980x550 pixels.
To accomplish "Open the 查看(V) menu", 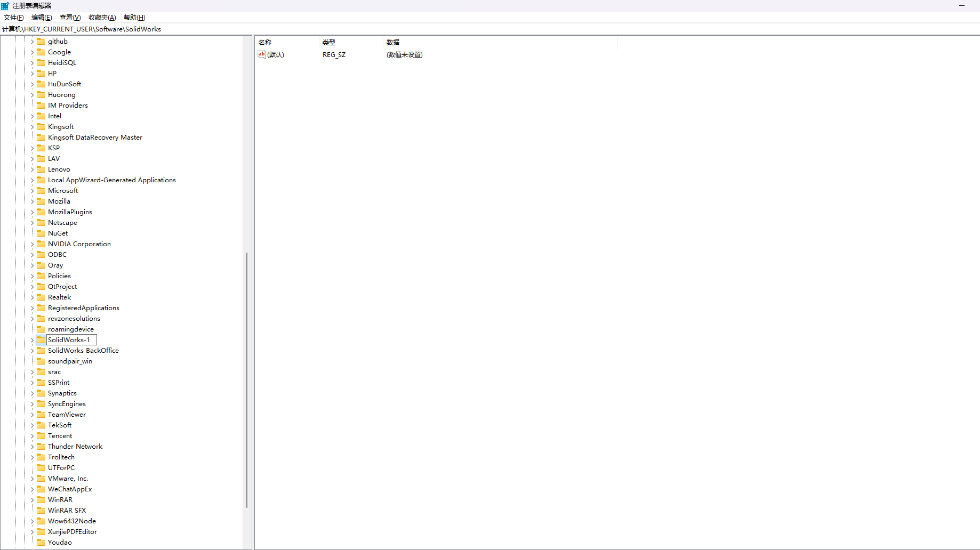I will [70, 18].
